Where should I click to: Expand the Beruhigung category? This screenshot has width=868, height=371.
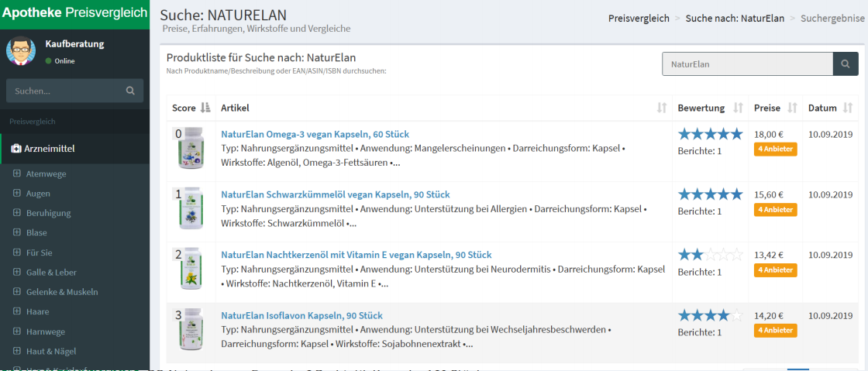tap(16, 213)
